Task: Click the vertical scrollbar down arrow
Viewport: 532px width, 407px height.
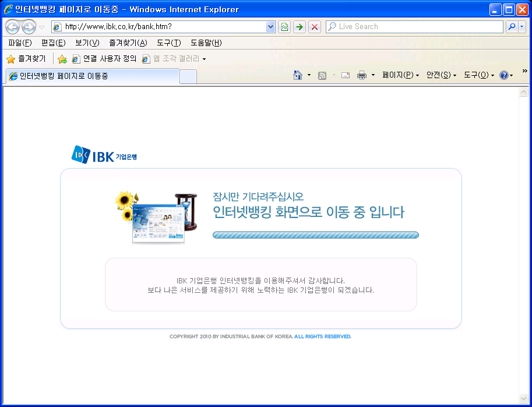Action: point(523,398)
